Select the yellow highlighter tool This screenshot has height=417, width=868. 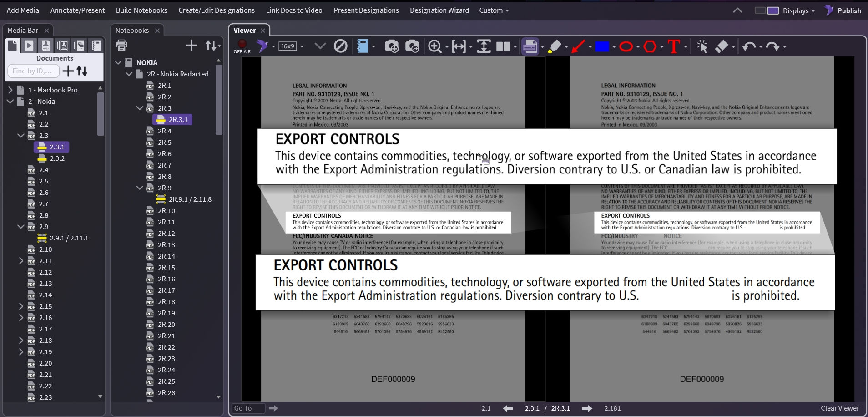[554, 46]
